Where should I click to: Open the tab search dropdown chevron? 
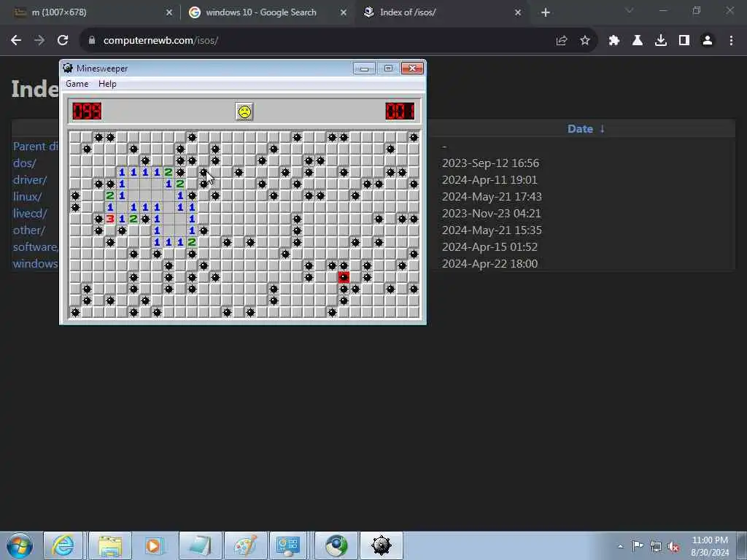[x=630, y=11]
